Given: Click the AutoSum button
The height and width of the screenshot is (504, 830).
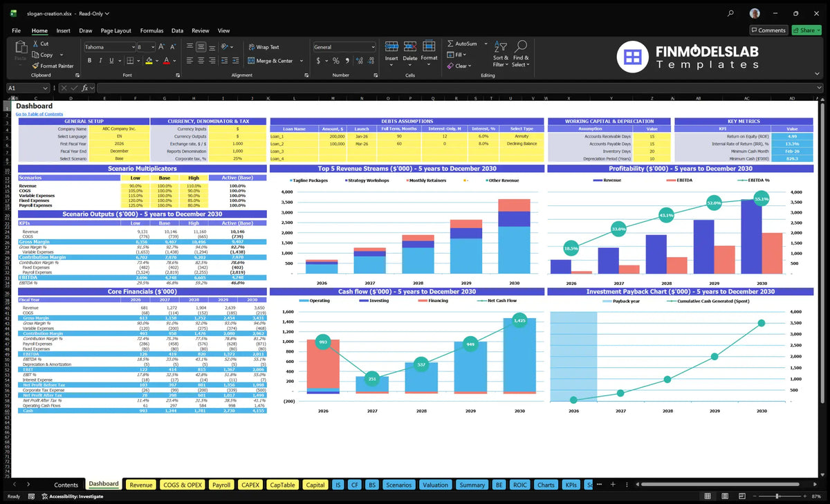Looking at the screenshot, I should 463,44.
